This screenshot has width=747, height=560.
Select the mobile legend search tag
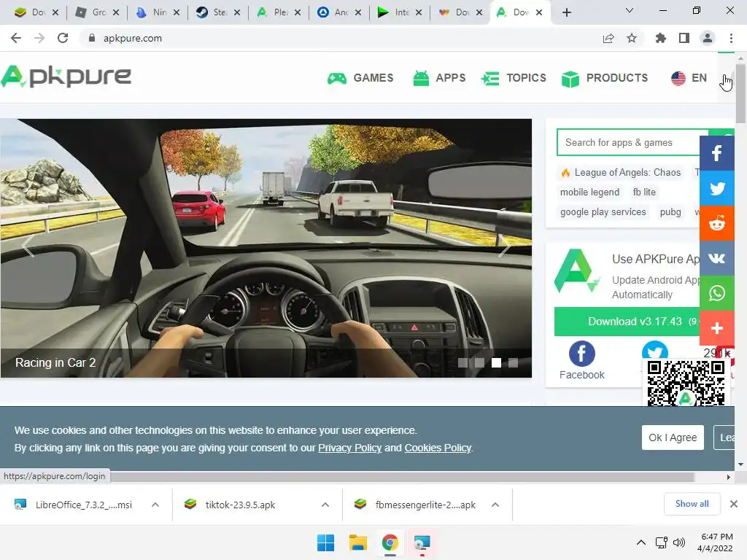(589, 192)
